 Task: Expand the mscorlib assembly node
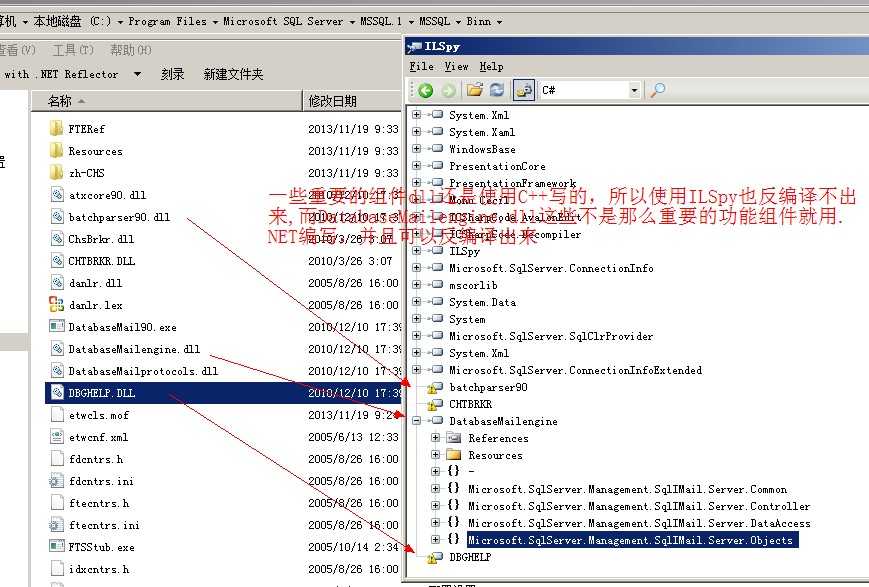coord(417,284)
